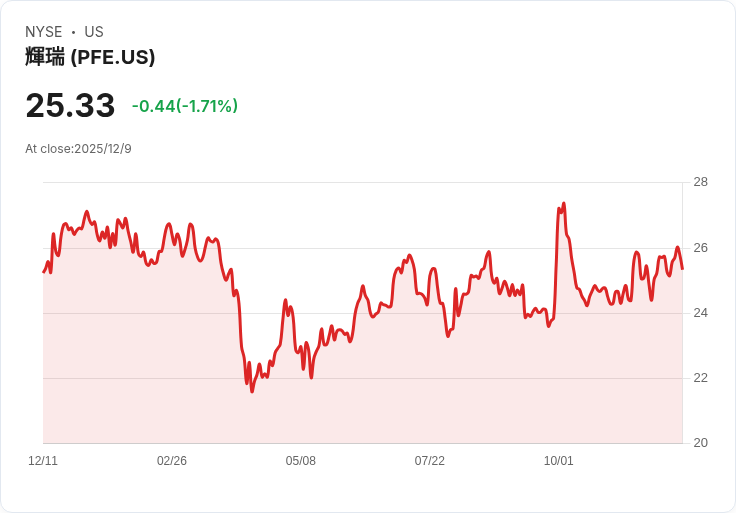Click the October spike peak on chart
The width and height of the screenshot is (736, 513).
coord(564,204)
